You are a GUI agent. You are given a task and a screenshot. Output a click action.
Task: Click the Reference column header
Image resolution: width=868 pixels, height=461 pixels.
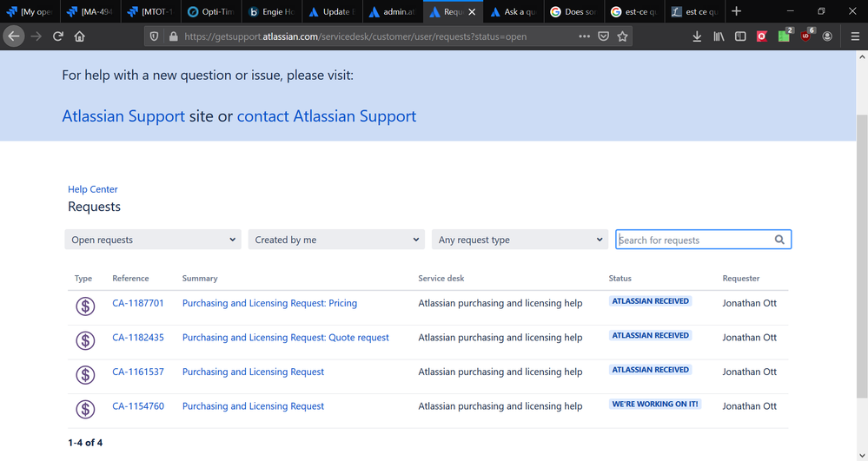tap(130, 279)
